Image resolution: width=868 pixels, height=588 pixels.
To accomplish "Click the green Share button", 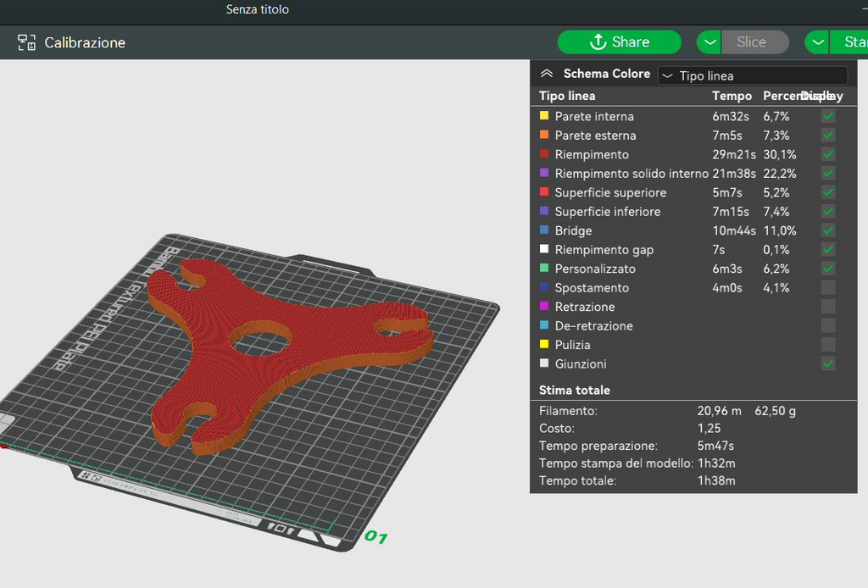I will 619,42.
